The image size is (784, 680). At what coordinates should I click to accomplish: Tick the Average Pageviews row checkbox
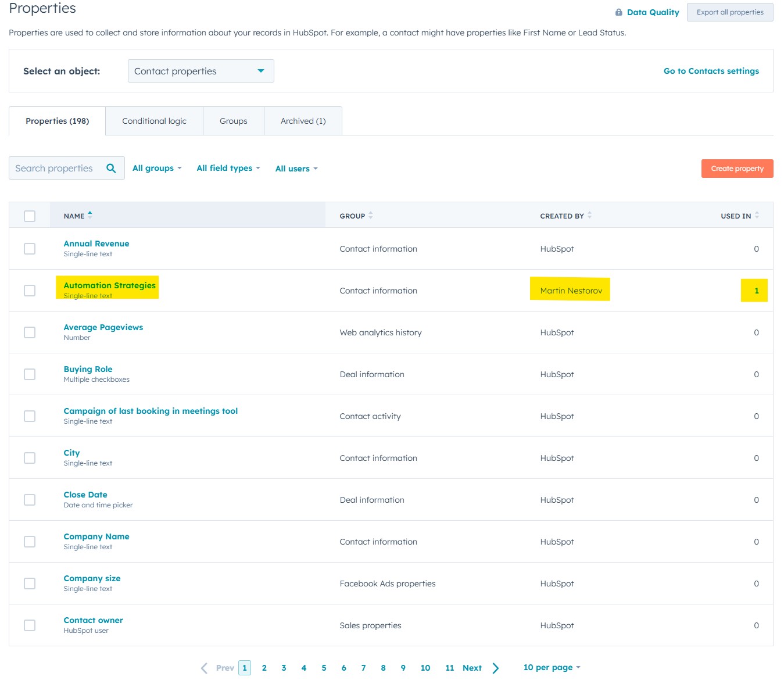tap(30, 332)
